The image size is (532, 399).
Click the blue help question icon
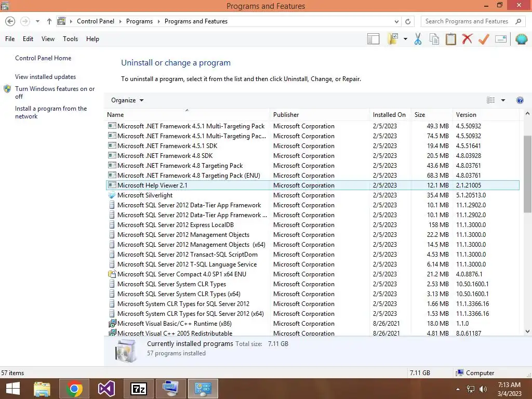[520, 100]
